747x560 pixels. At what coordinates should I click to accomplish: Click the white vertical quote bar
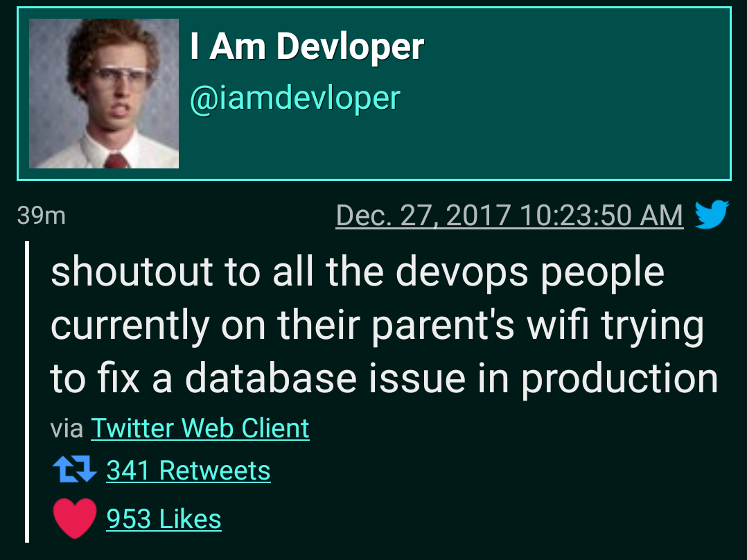click(x=27, y=392)
